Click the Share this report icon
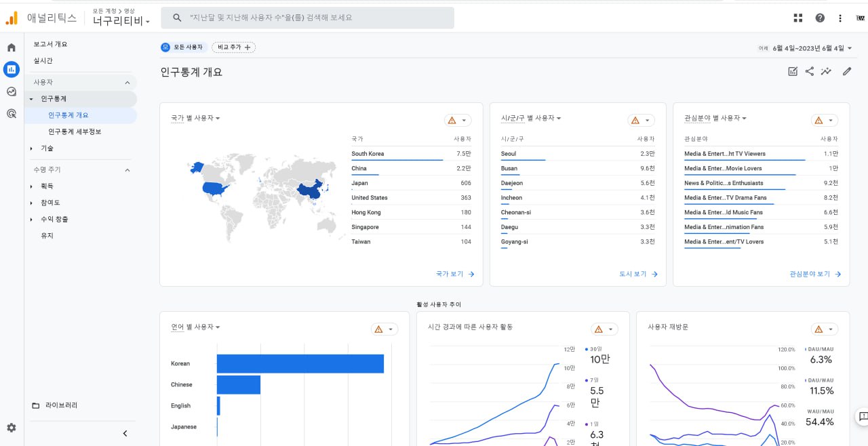Screen dimensions: 868x446 click(x=810, y=71)
